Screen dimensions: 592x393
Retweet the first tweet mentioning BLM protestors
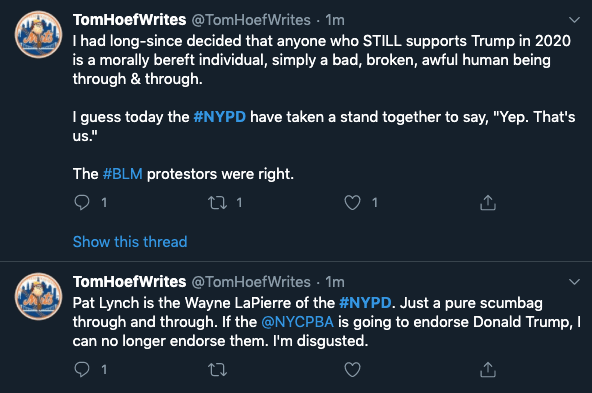coord(217,203)
